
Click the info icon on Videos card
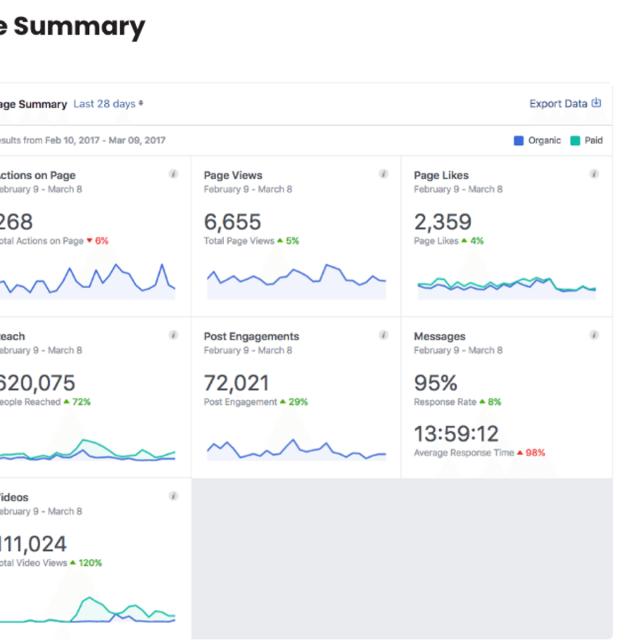pos(173,496)
